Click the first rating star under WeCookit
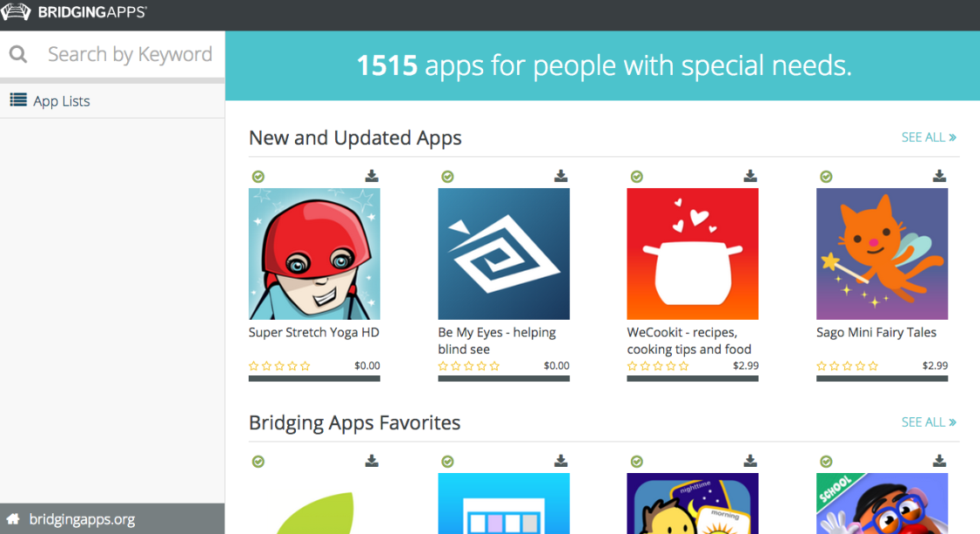The image size is (980, 534). pos(634,366)
